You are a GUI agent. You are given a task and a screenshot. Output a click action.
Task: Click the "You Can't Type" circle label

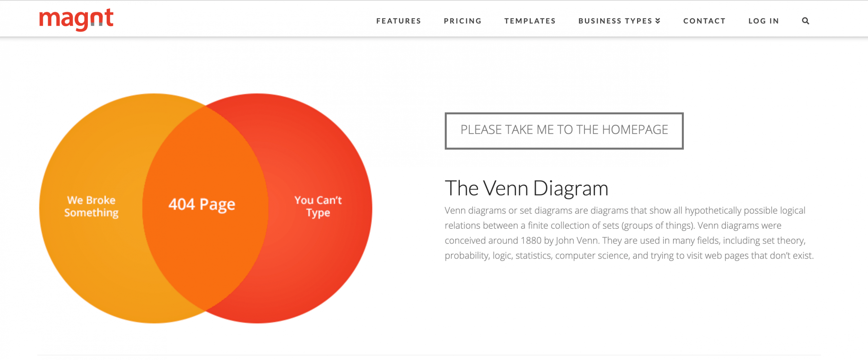click(318, 206)
